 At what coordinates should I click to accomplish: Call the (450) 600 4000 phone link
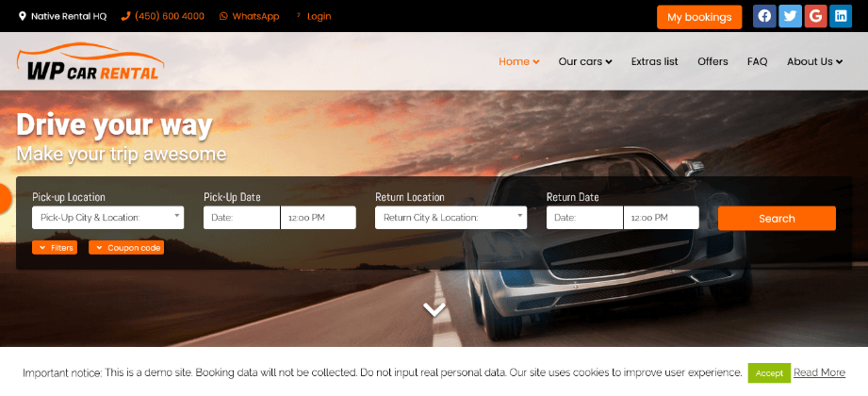click(170, 16)
